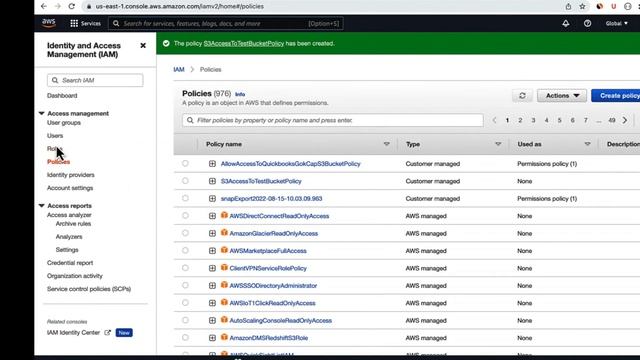Click the AWSSSODirectoryAdministrator cube icon
The width and height of the screenshot is (640, 360).
coord(224,285)
